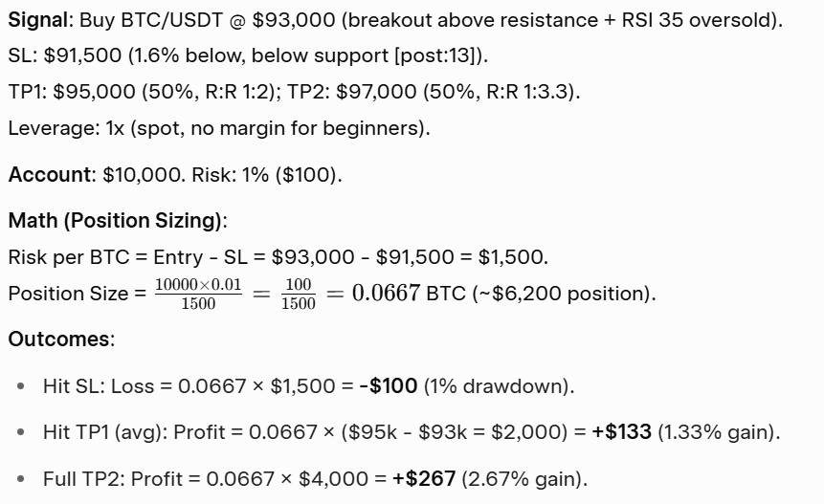
Task: Click the 100 over 1500 fraction
Action: coord(298,293)
